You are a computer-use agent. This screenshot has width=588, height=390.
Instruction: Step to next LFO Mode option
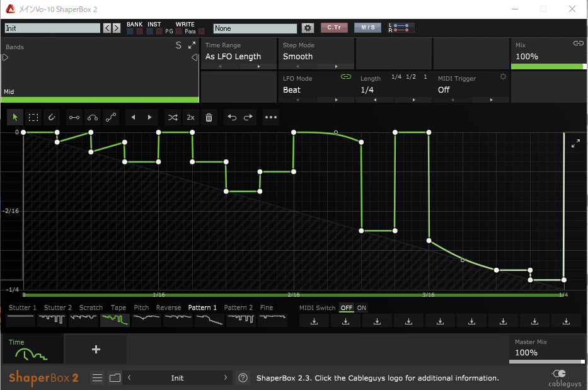pos(337,100)
